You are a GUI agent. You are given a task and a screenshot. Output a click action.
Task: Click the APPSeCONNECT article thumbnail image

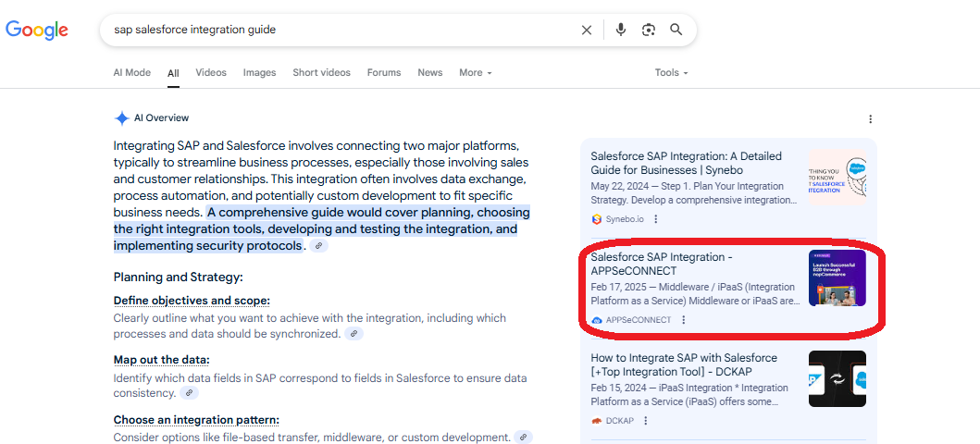837,277
